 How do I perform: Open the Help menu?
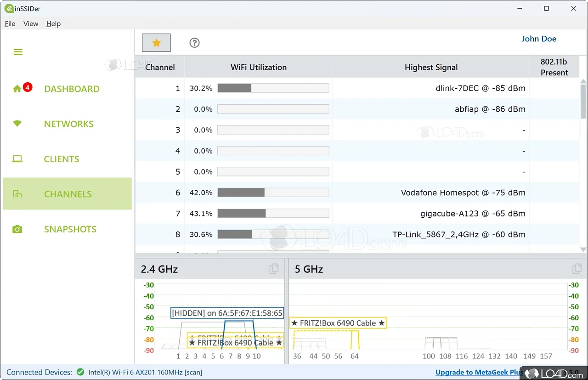[x=53, y=23]
